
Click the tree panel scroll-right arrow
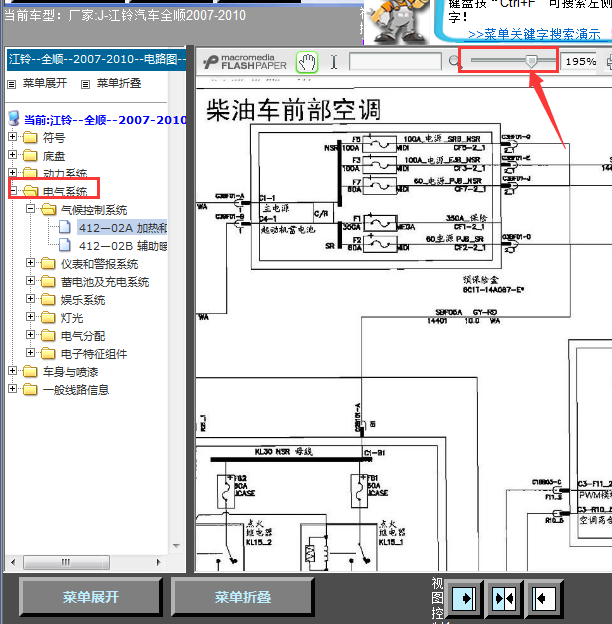tap(158, 562)
